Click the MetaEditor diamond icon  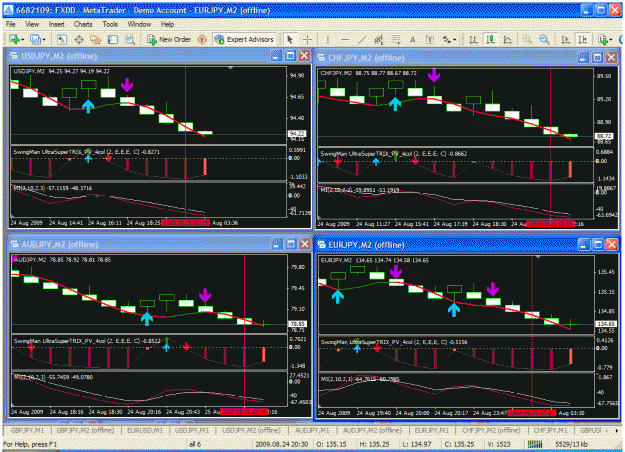(x=202, y=39)
